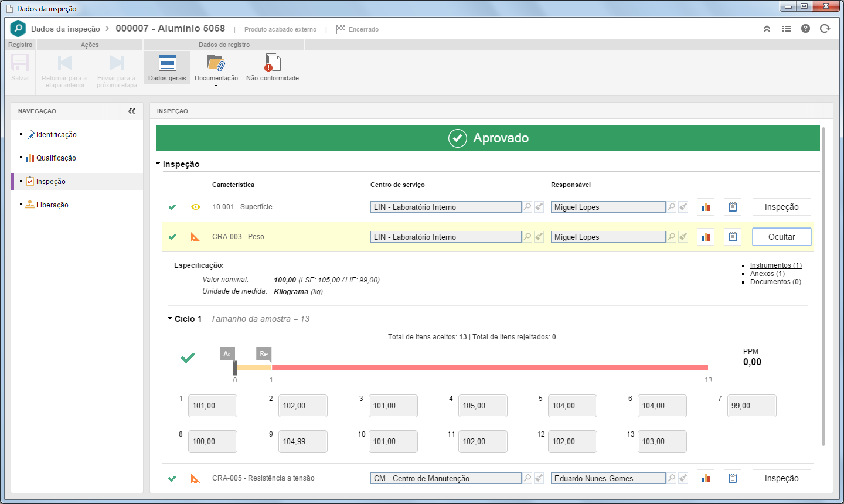
Task: Open the Instrumentos (1) link
Action: (x=775, y=265)
